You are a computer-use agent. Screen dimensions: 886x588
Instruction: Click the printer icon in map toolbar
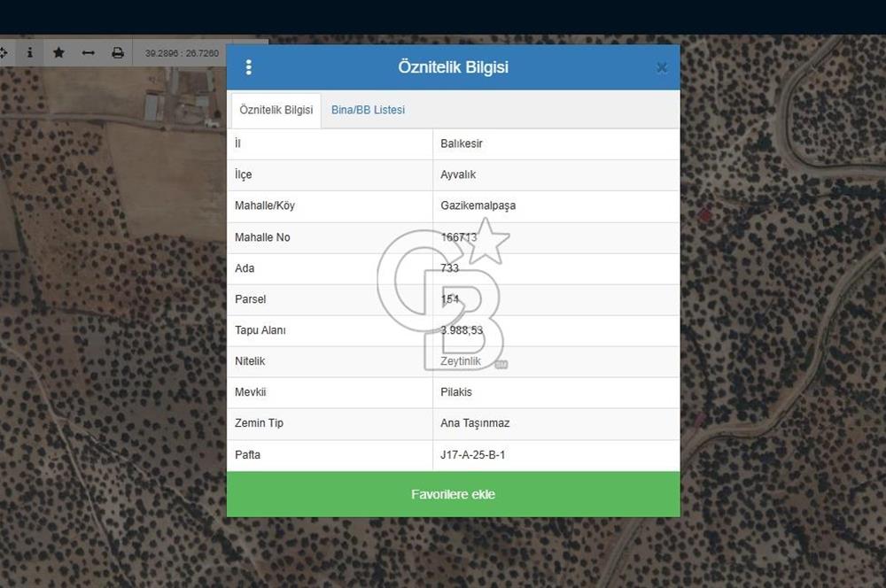[x=118, y=53]
